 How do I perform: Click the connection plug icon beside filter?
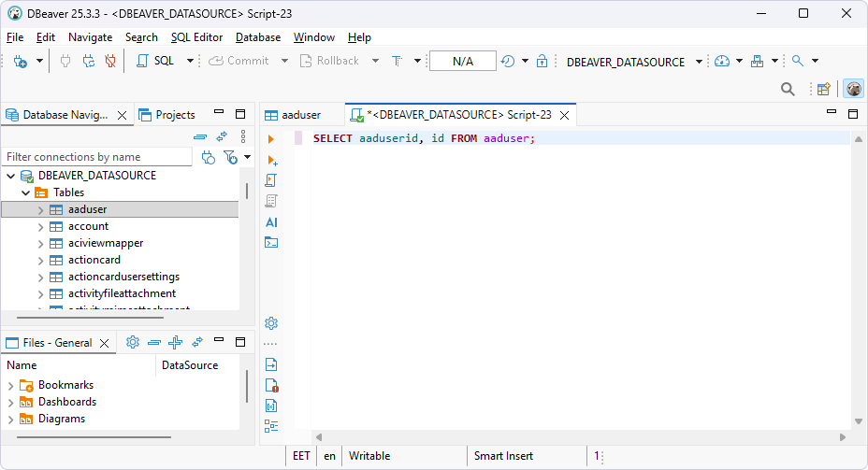point(209,158)
